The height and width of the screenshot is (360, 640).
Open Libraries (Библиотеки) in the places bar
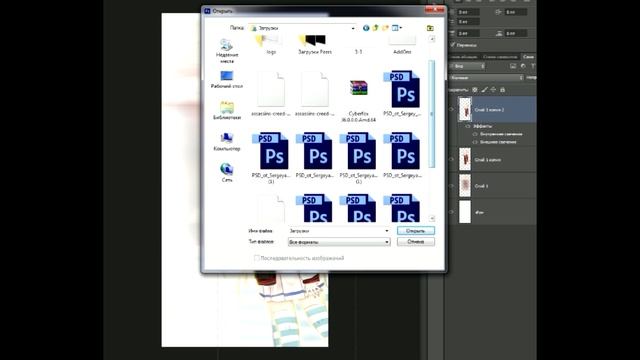[227, 111]
